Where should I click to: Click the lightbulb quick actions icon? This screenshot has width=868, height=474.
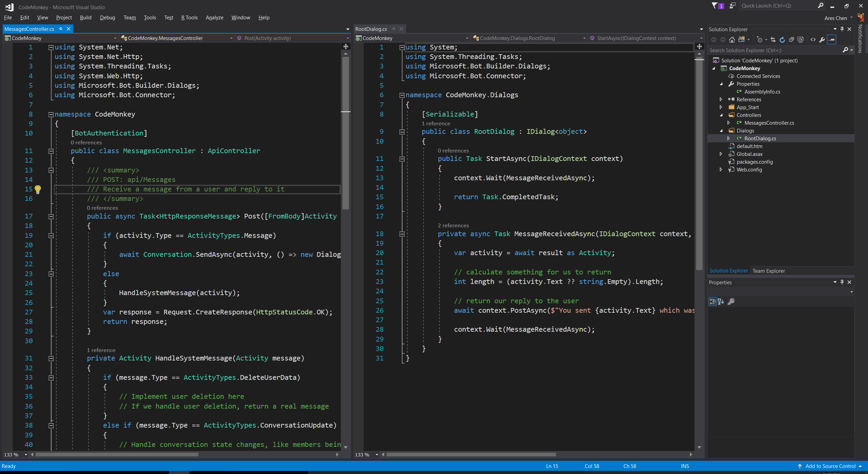[38, 189]
